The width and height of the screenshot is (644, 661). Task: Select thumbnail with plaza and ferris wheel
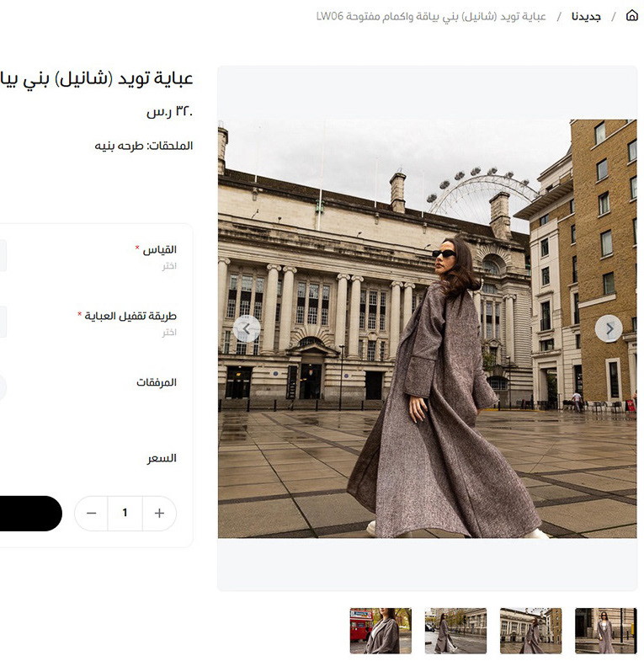pos(530,631)
